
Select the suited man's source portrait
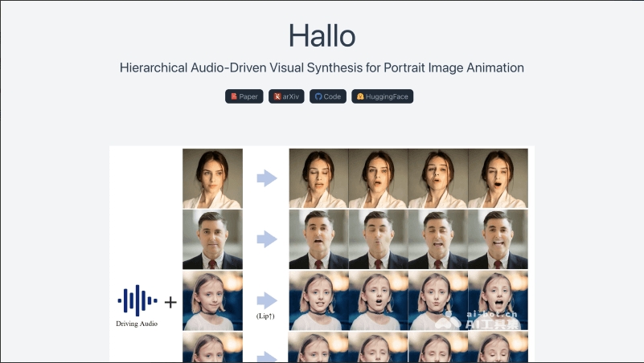212,239
